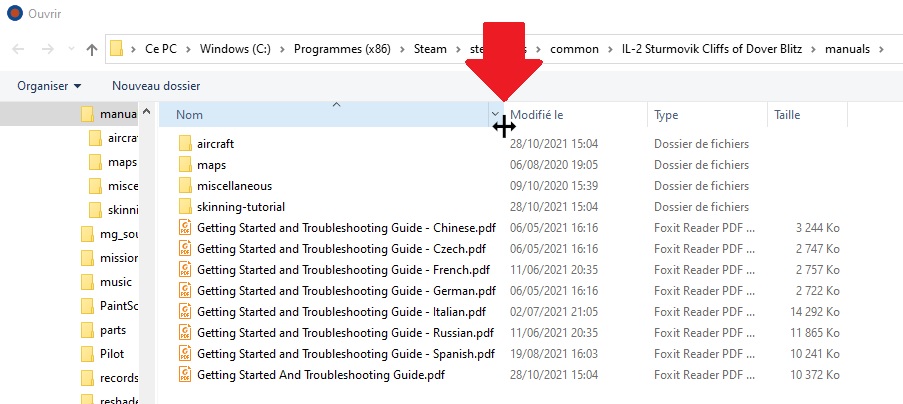The width and height of the screenshot is (903, 404).
Task: Select mission folder in navigation tree
Action: [109, 258]
